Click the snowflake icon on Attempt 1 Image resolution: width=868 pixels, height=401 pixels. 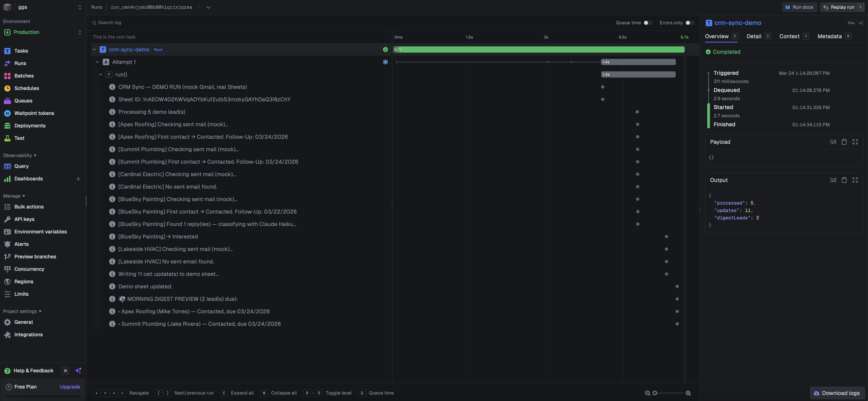[385, 62]
